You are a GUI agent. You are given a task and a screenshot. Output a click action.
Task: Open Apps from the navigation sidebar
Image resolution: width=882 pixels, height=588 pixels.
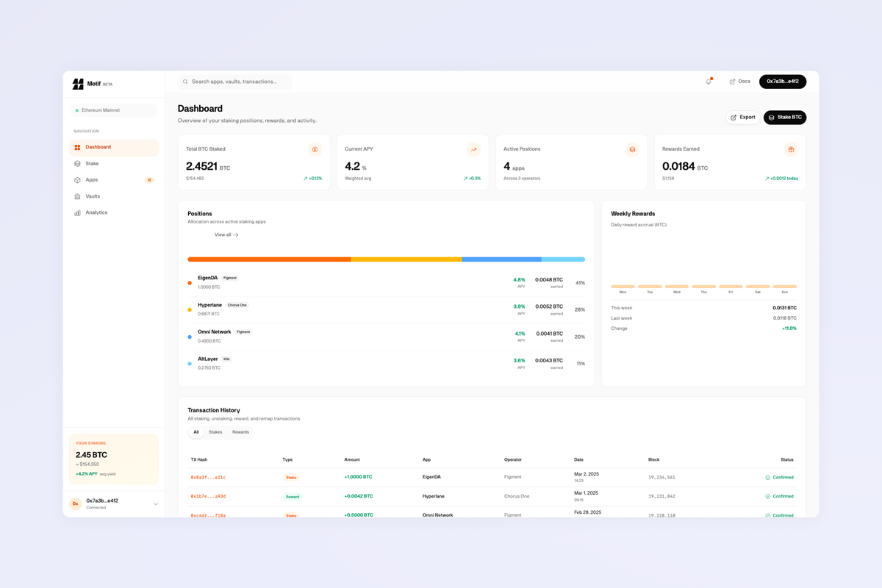click(90, 179)
